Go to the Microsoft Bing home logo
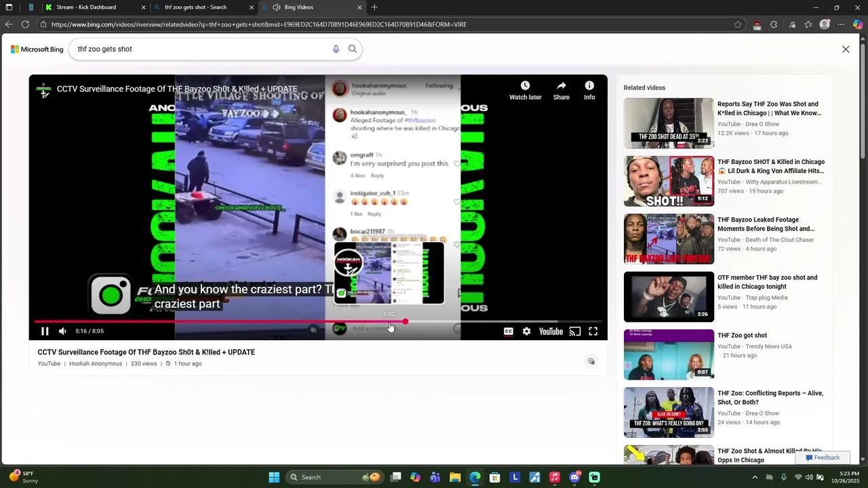Viewport: 868px width, 488px height. coord(37,49)
